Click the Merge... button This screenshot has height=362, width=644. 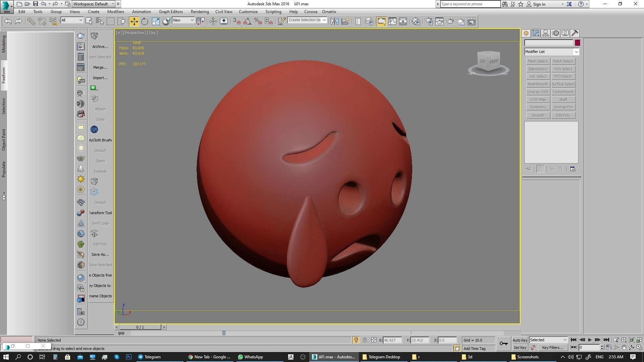[100, 67]
